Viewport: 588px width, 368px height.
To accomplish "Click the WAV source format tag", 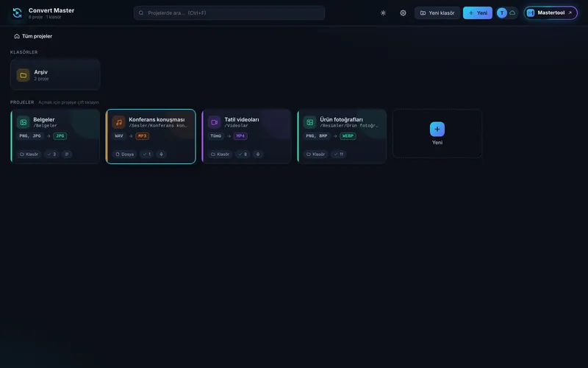I will click(119, 136).
